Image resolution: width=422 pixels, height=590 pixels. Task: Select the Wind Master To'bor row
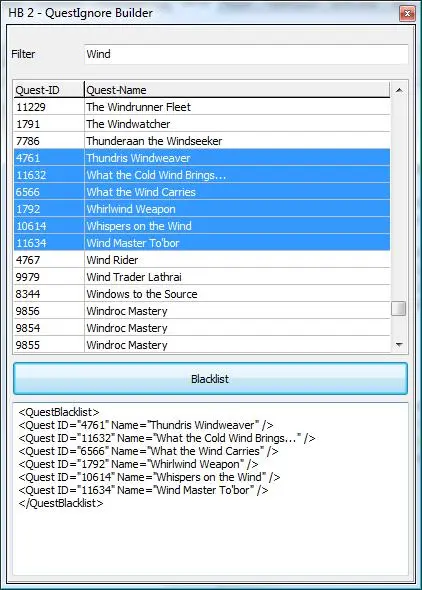coord(202,243)
